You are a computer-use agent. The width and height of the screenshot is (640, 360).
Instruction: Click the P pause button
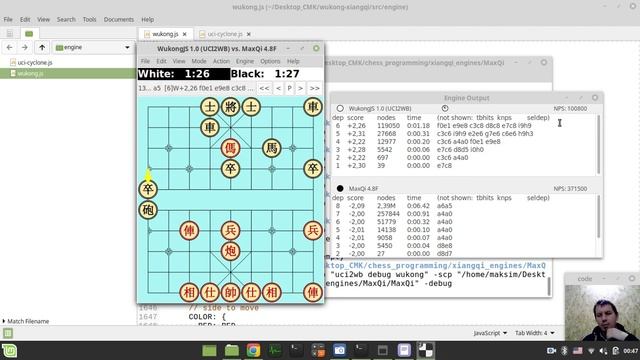[289, 88]
